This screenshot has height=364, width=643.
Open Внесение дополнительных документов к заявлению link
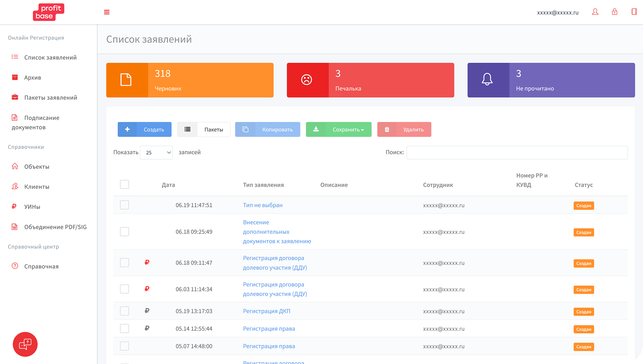pos(277,232)
